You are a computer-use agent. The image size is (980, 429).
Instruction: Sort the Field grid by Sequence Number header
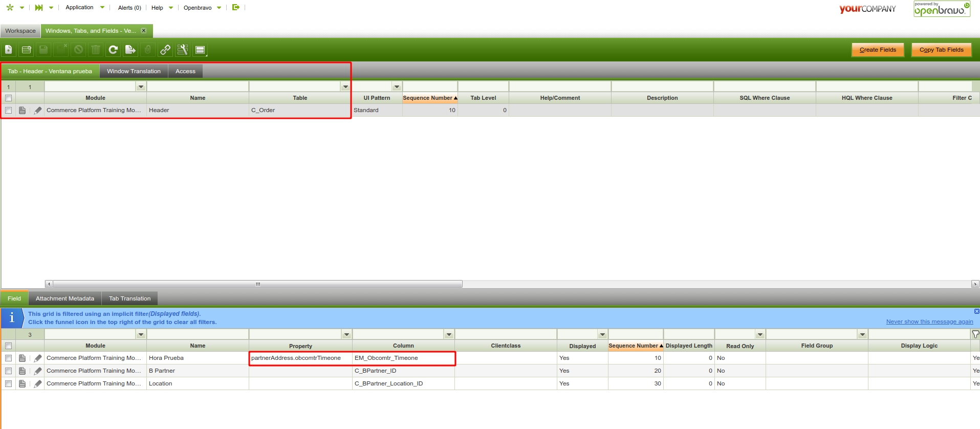(636, 346)
